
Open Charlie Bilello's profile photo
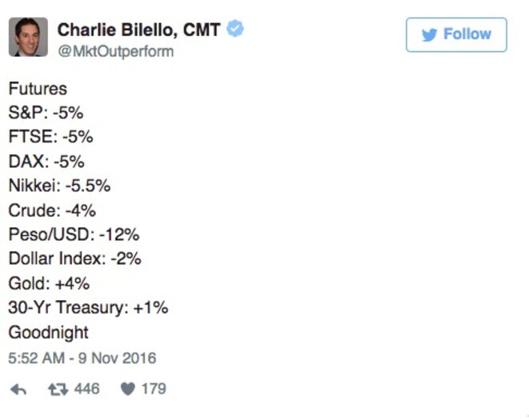28,37
